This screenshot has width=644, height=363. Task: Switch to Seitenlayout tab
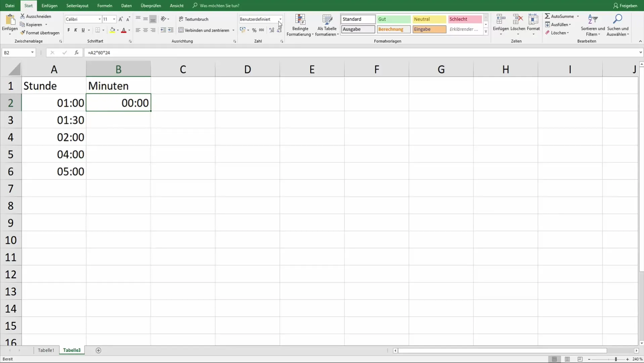tap(77, 6)
